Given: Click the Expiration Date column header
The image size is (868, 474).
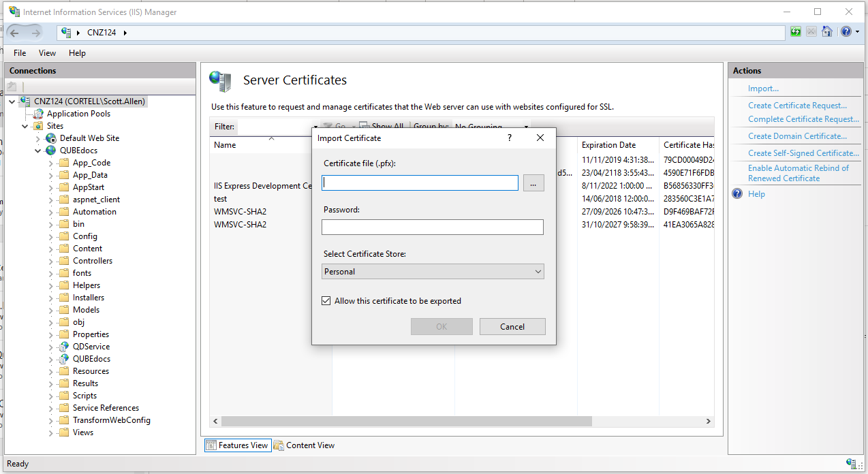Looking at the screenshot, I should point(619,145).
